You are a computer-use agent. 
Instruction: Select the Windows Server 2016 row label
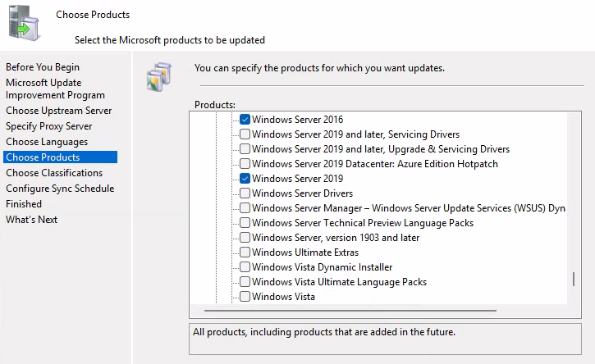[x=297, y=120]
